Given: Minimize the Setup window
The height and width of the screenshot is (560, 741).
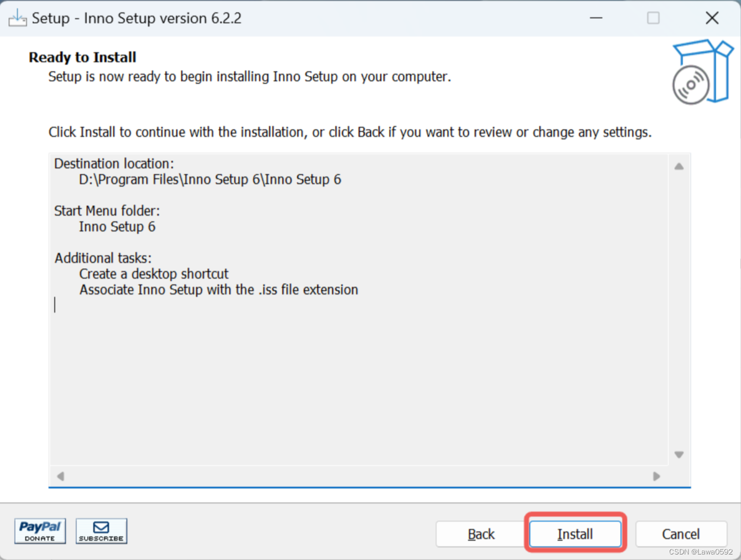Looking at the screenshot, I should coord(596,18).
